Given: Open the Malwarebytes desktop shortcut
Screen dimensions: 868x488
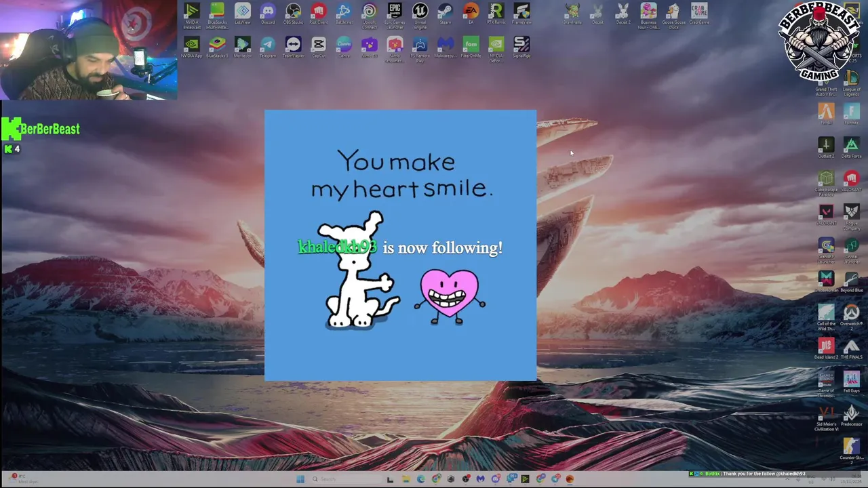Looking at the screenshot, I should 445,47.
